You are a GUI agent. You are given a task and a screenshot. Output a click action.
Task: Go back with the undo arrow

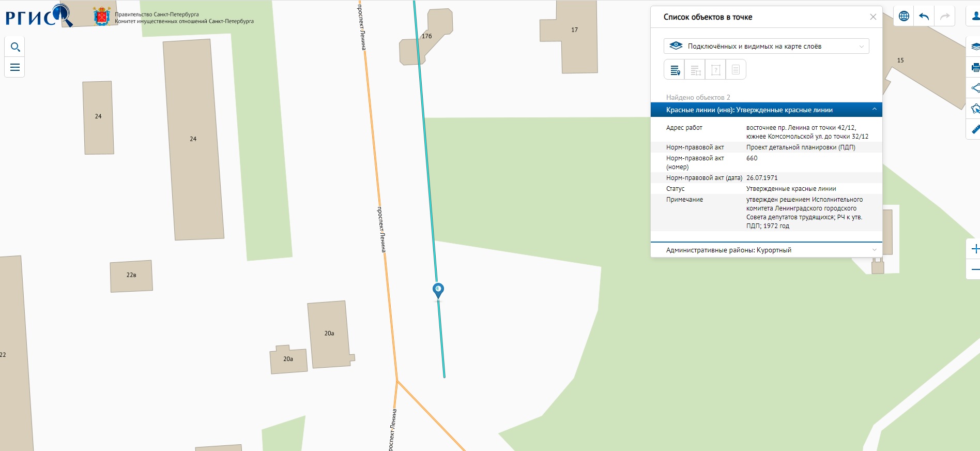point(924,16)
